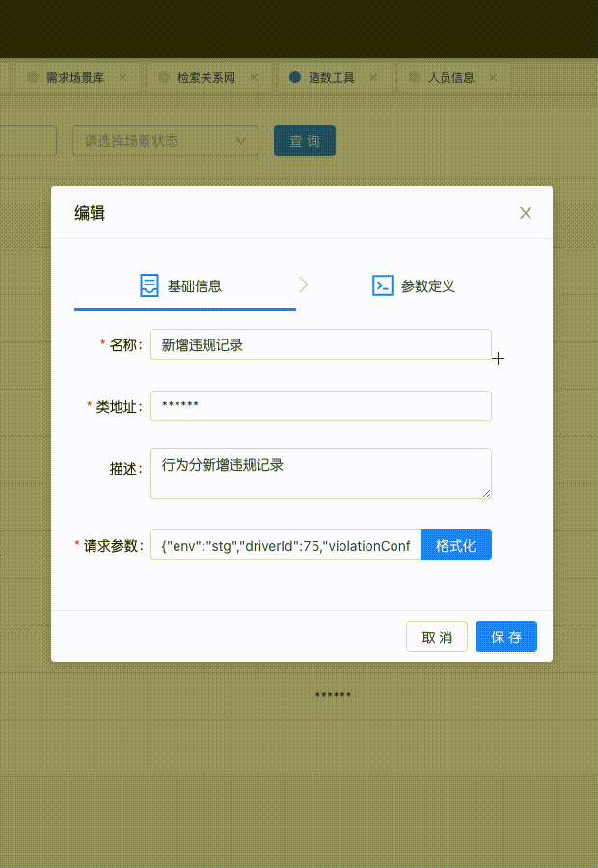The height and width of the screenshot is (868, 598).
Task: Focus the 类地址 input field
Action: pyautogui.click(x=320, y=406)
